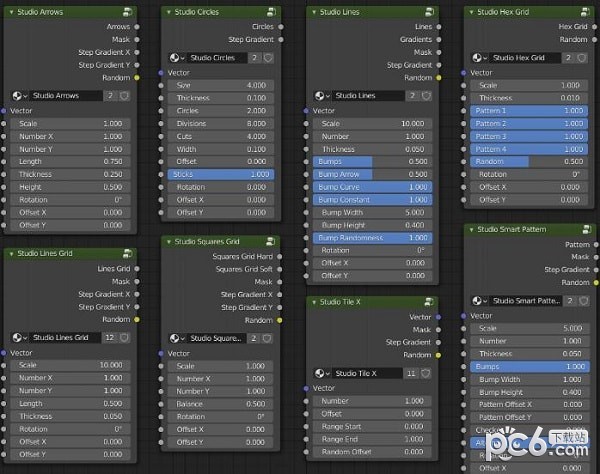Click the Circles output socket on Studio Circles node

(x=281, y=27)
